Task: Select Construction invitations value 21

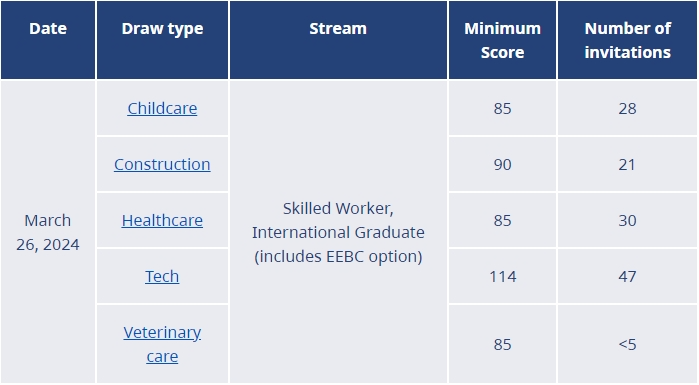Action: pos(627,164)
